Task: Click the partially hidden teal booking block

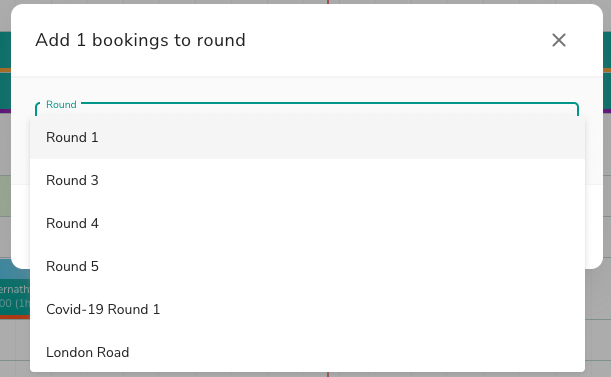Action: (x=15, y=288)
